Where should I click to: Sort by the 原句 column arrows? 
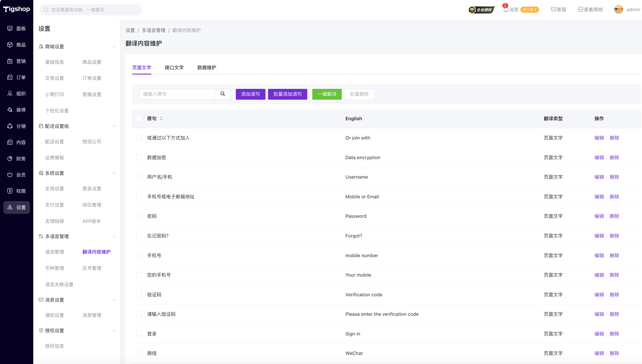(x=161, y=119)
